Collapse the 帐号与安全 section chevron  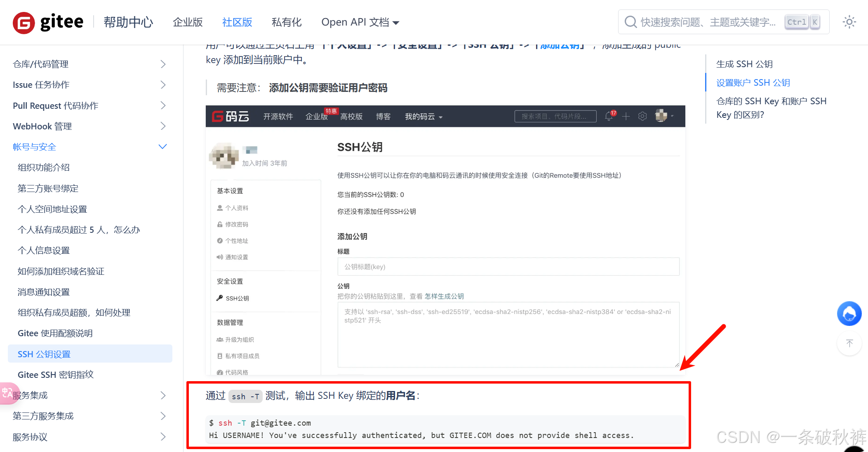(x=163, y=147)
